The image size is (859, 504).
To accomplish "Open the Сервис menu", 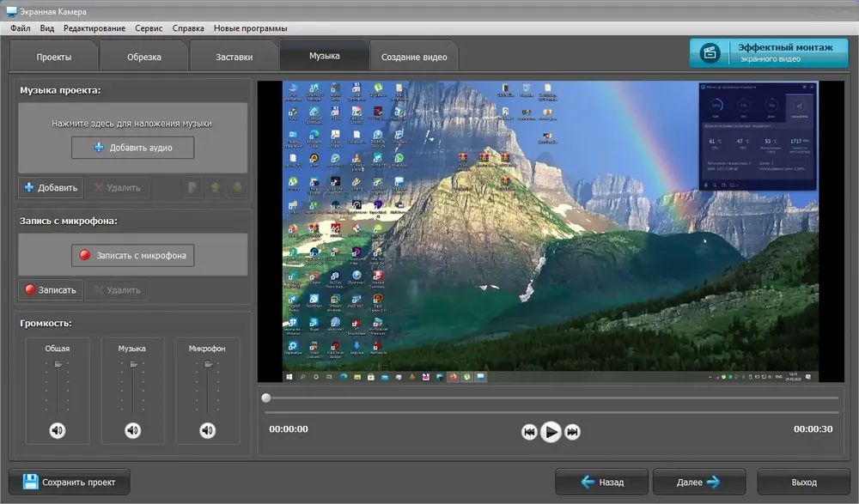I will [149, 28].
